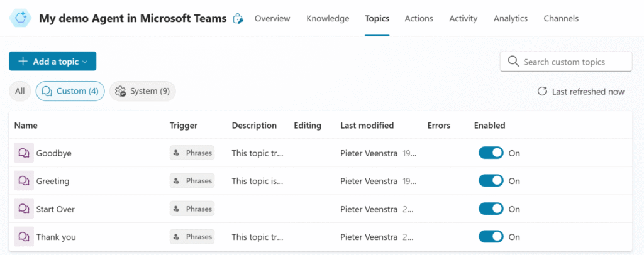Click Pieter Veenstra in the Thank you row

(x=369, y=237)
